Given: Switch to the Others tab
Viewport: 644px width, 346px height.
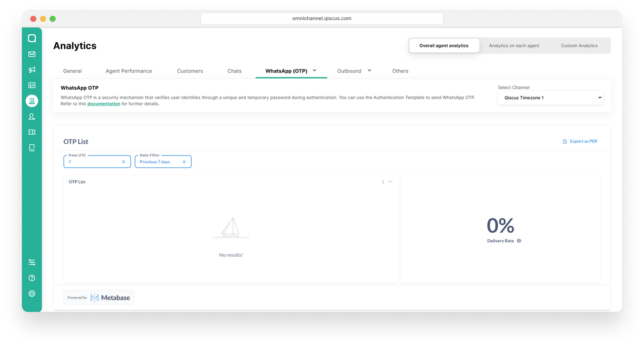Looking at the screenshot, I should tap(400, 71).
